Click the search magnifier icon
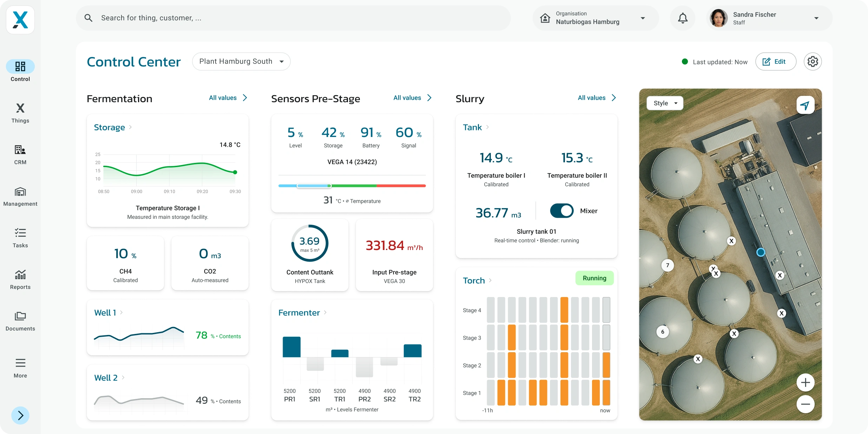 (88, 18)
